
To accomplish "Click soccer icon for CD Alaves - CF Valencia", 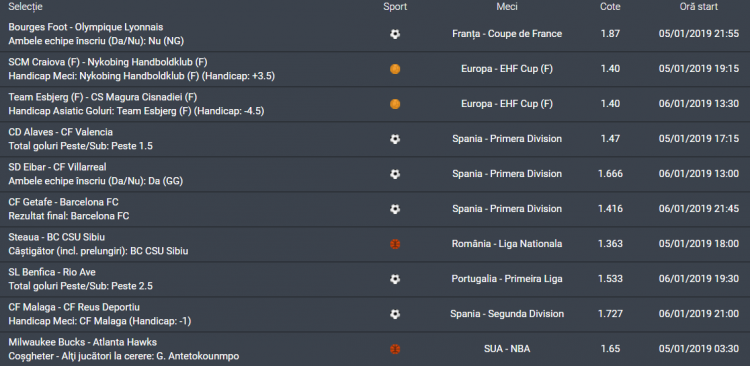I will point(395,139).
